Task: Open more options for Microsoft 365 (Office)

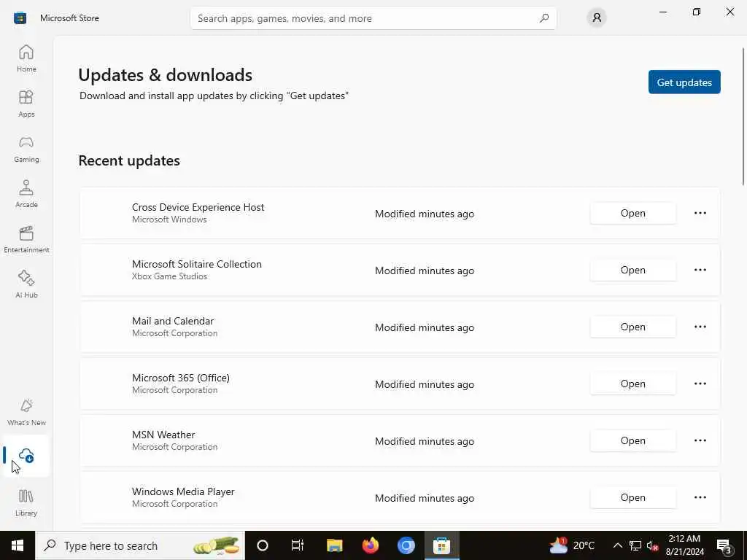Action: pos(700,384)
